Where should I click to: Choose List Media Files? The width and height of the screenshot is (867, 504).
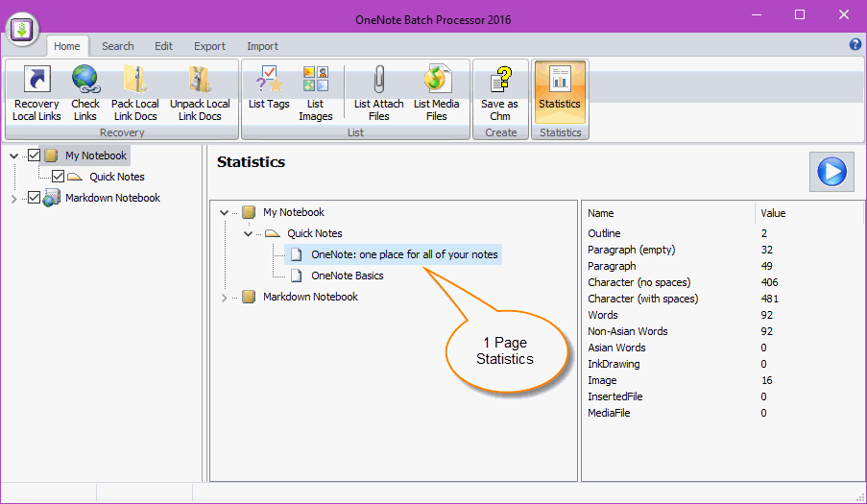coord(436,93)
